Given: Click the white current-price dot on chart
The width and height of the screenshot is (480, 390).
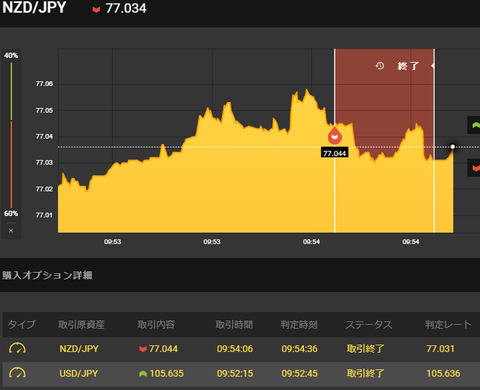Looking at the screenshot, I should point(452,147).
